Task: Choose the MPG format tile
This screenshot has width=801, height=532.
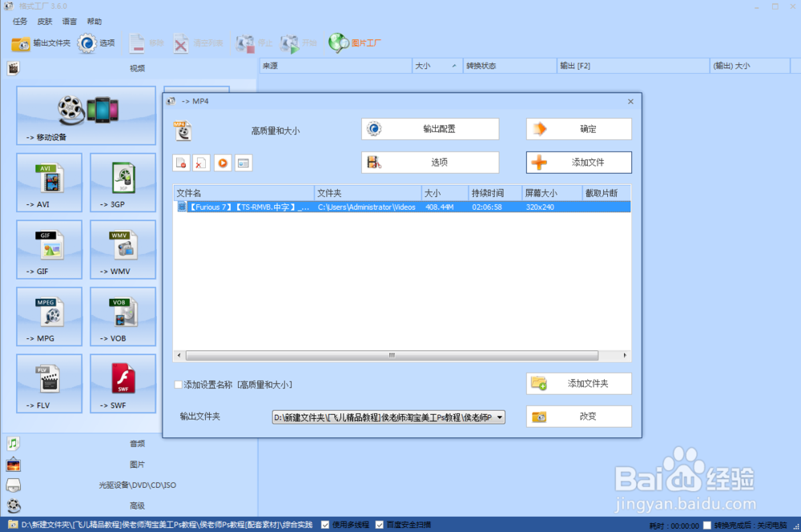Action: click(x=49, y=316)
